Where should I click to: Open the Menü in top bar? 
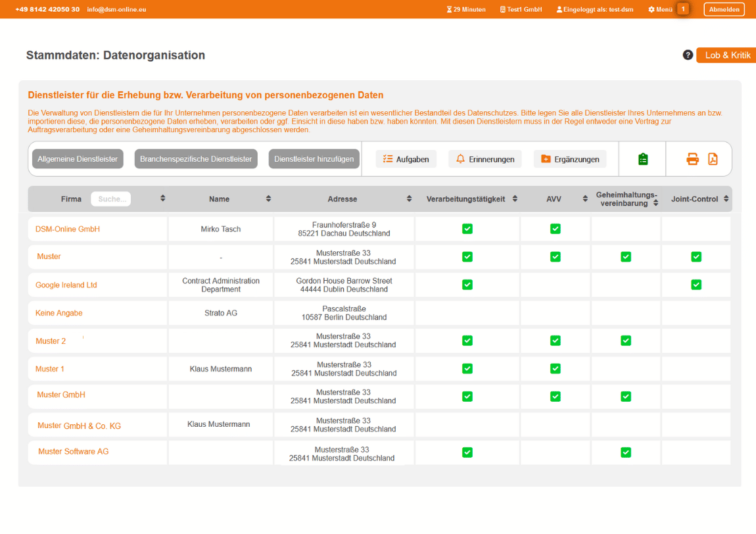coord(660,9)
